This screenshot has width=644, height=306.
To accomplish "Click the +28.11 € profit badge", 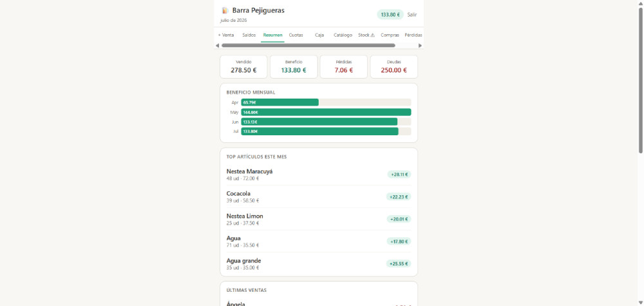I will point(399,175).
